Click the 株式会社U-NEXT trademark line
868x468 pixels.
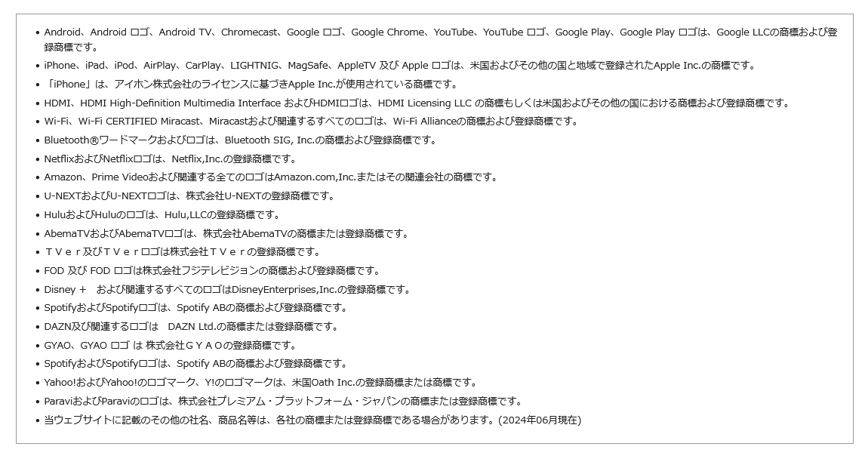(x=189, y=196)
